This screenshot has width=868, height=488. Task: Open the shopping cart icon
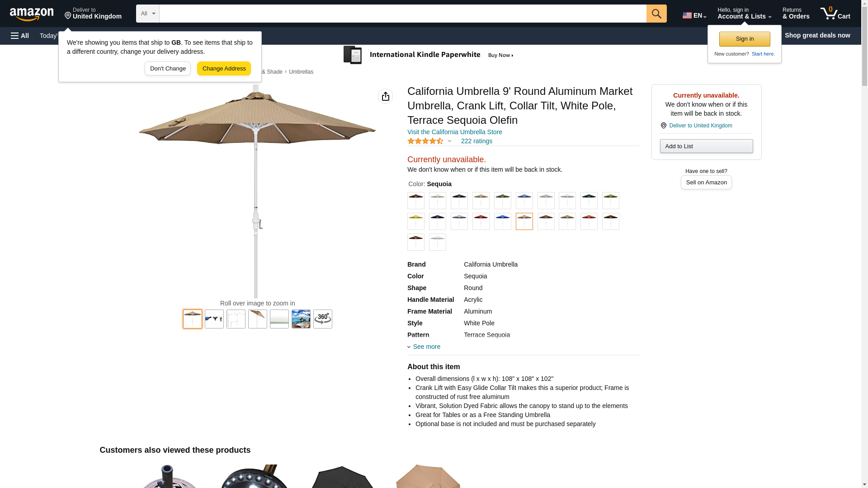[x=835, y=14]
